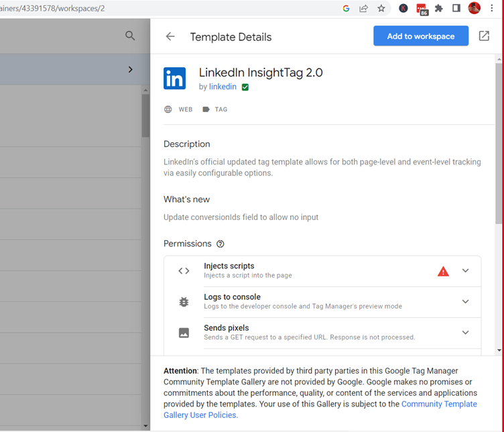Click the browser address bar URL

click(x=52, y=8)
